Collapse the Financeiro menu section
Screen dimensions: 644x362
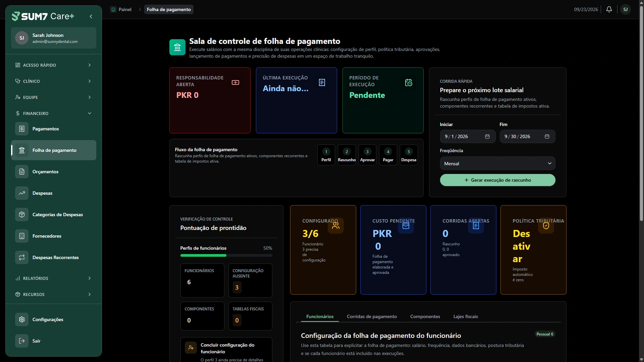tap(54, 113)
